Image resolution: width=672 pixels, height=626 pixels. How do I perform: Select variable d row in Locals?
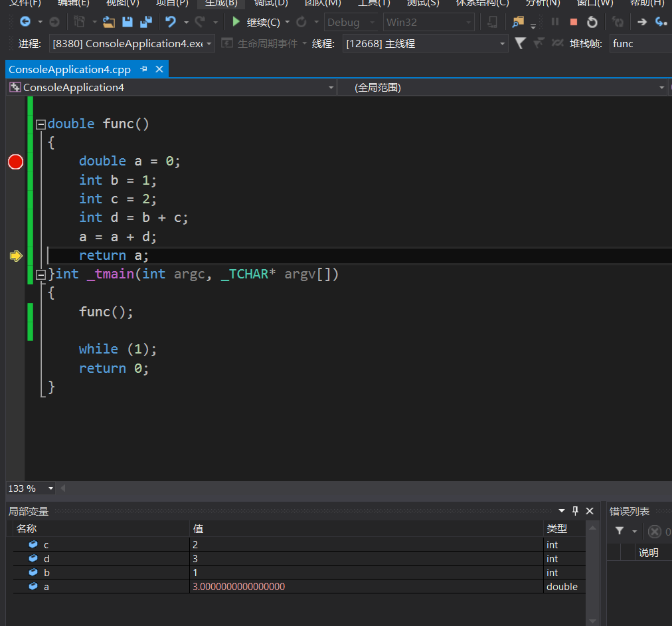(x=299, y=559)
